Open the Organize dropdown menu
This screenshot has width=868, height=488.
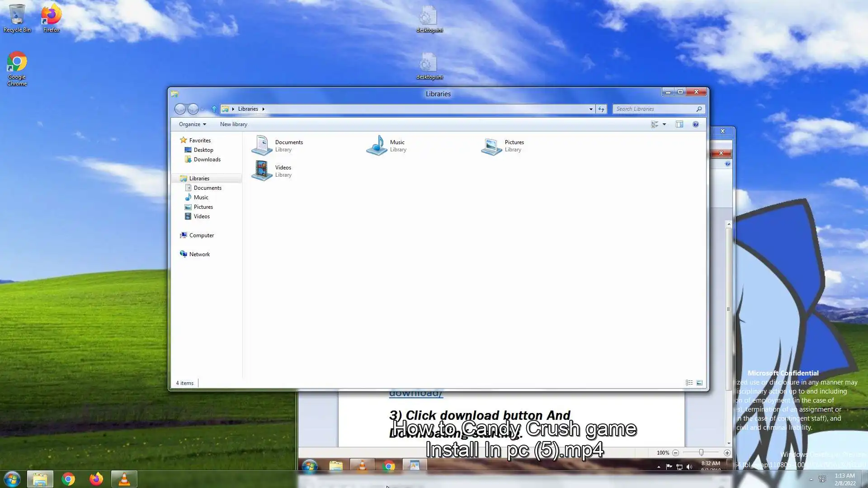(x=192, y=124)
